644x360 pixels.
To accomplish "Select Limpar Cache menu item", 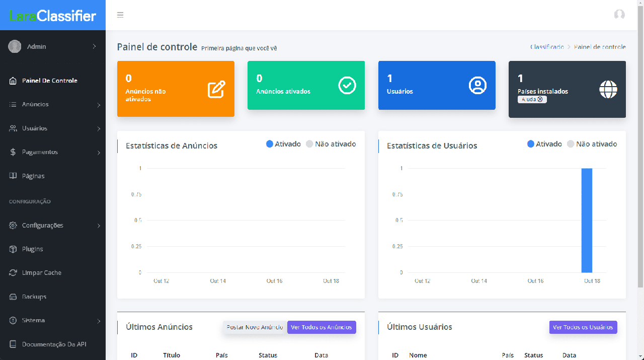I will click(53, 273).
